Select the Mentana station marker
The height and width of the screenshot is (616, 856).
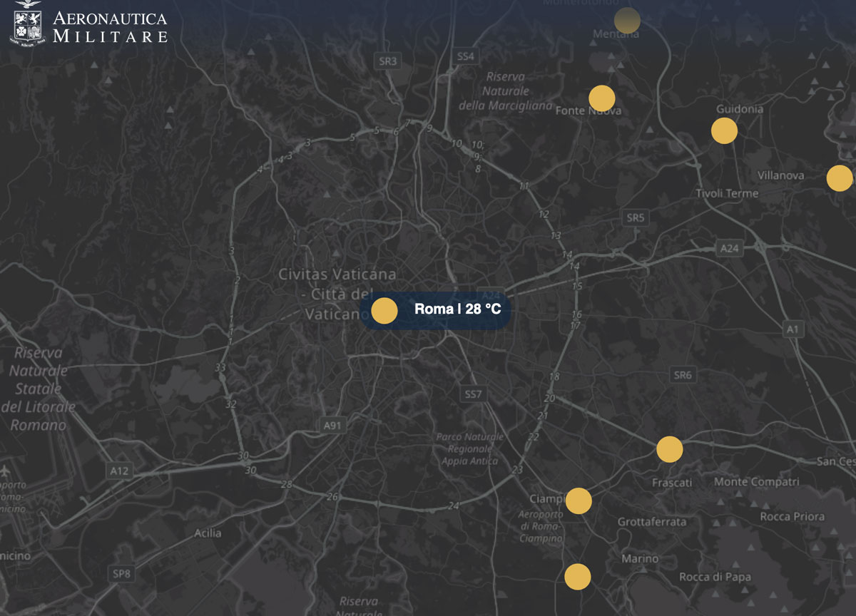coord(627,21)
